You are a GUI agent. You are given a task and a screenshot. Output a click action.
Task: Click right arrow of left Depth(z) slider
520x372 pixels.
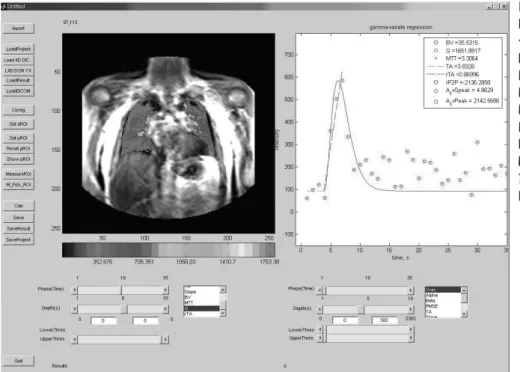click(x=165, y=309)
